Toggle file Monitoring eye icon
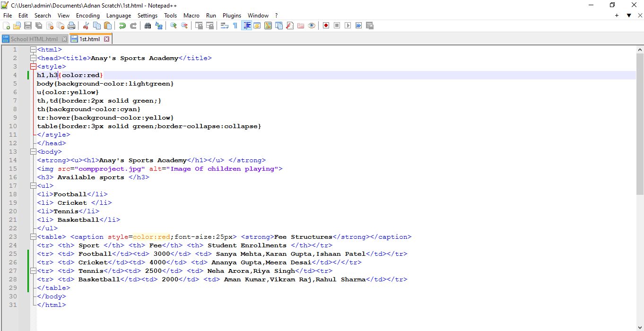 click(312, 26)
